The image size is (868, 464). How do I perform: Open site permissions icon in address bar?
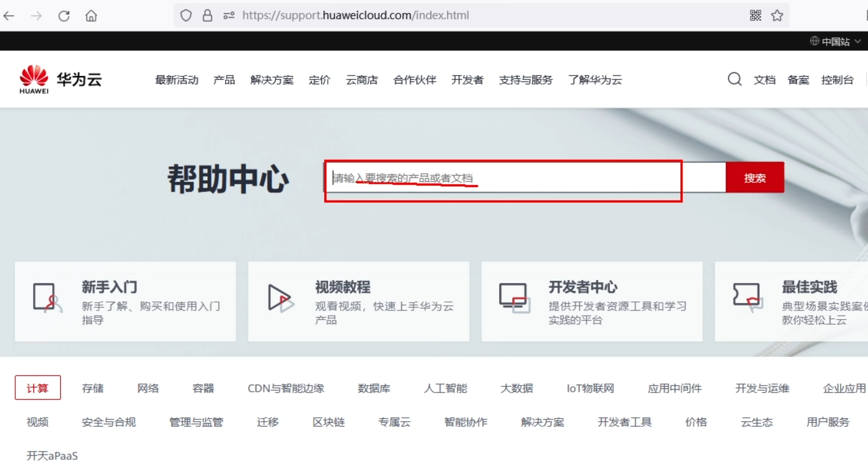[229, 15]
